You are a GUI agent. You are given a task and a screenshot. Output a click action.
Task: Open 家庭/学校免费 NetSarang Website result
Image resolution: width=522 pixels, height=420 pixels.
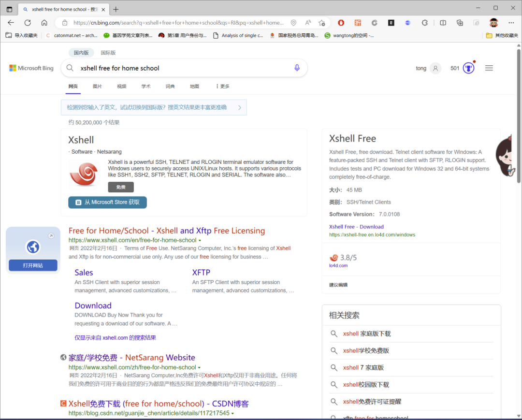132,358
